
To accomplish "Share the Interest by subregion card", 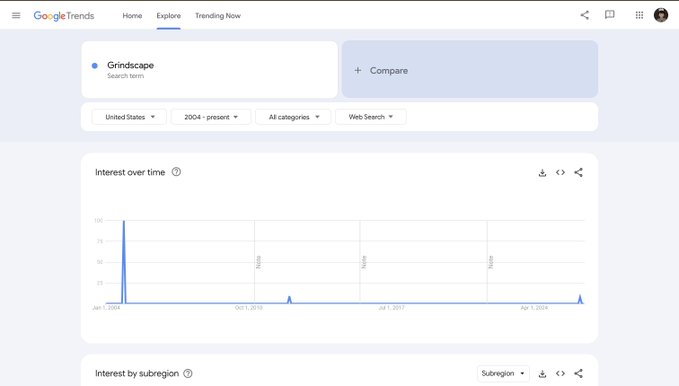I will (x=579, y=373).
